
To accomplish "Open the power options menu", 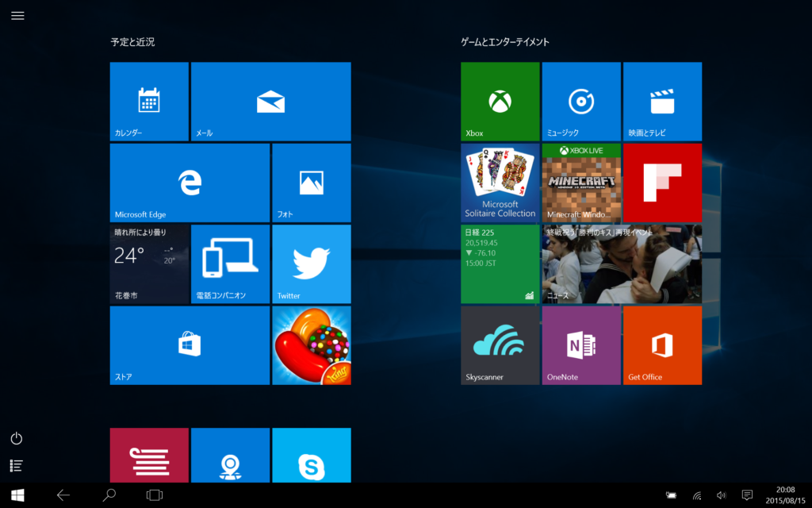I will 16,438.
